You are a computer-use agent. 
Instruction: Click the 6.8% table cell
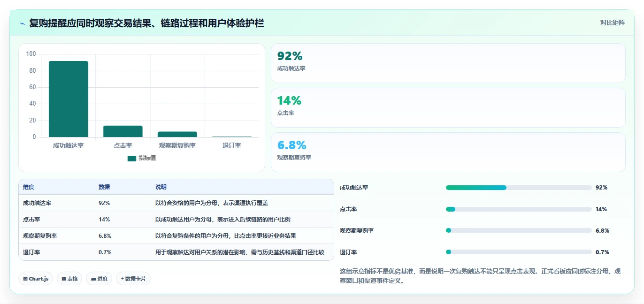pos(105,236)
